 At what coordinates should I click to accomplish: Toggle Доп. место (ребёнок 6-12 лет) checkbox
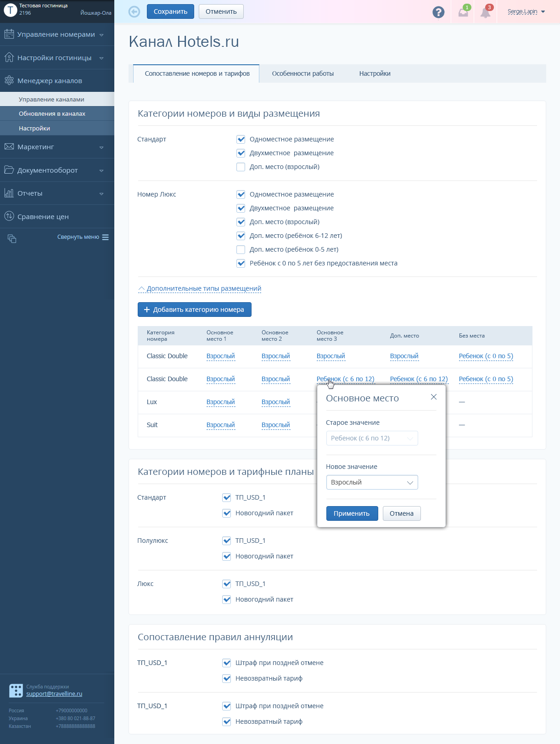(x=241, y=236)
